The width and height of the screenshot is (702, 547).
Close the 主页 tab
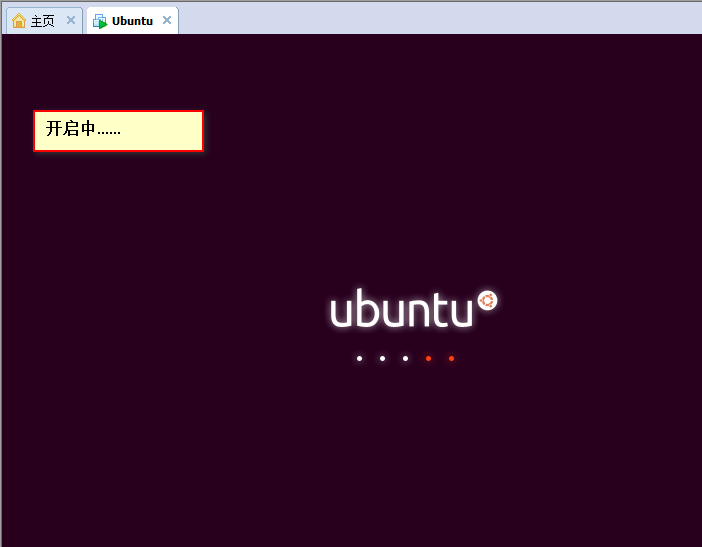[x=71, y=20]
